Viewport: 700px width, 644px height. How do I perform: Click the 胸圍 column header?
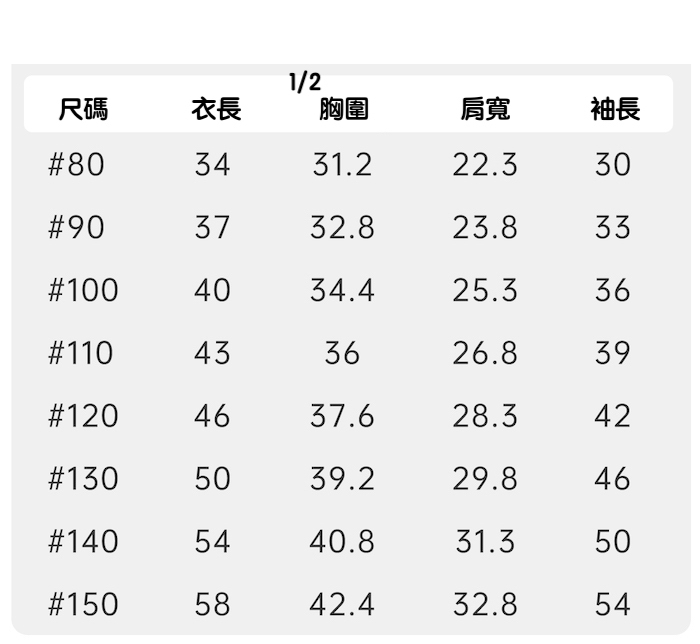click(x=343, y=110)
